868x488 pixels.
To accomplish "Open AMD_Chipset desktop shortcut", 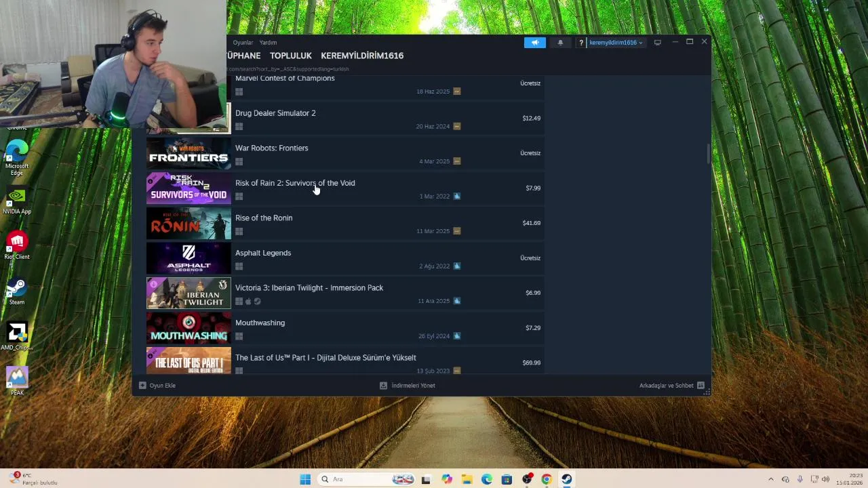I will pos(17,337).
